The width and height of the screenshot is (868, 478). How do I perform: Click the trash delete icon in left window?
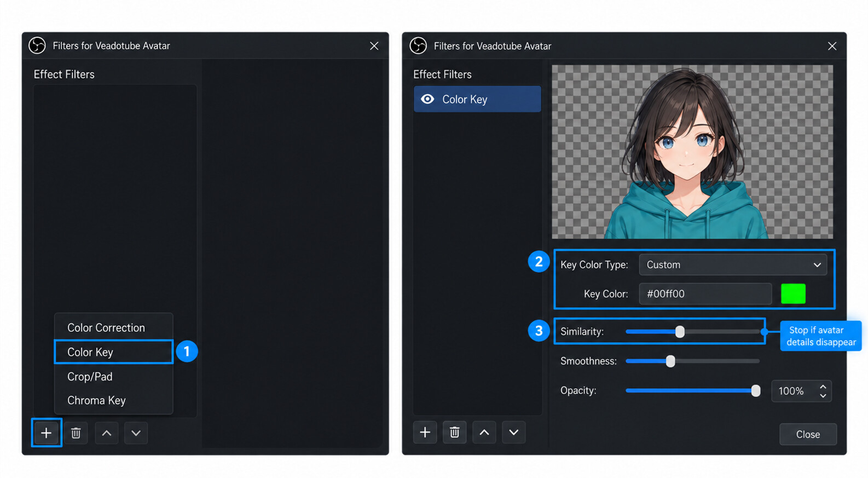[x=76, y=433]
